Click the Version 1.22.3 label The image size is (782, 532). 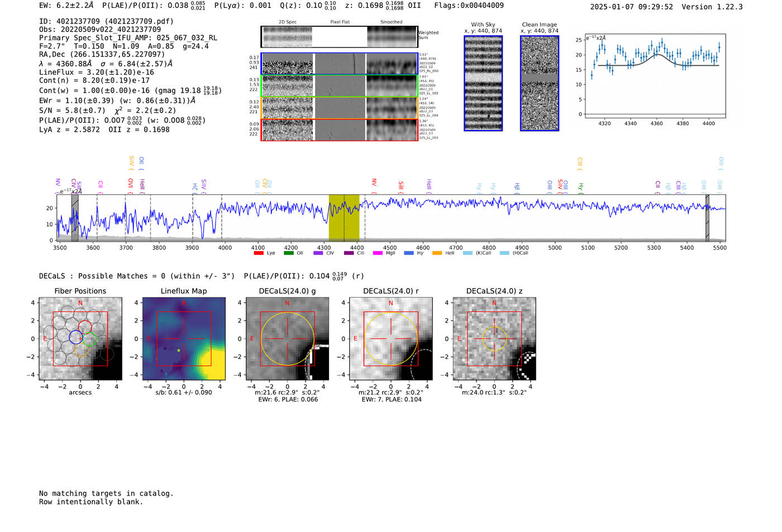point(712,7)
